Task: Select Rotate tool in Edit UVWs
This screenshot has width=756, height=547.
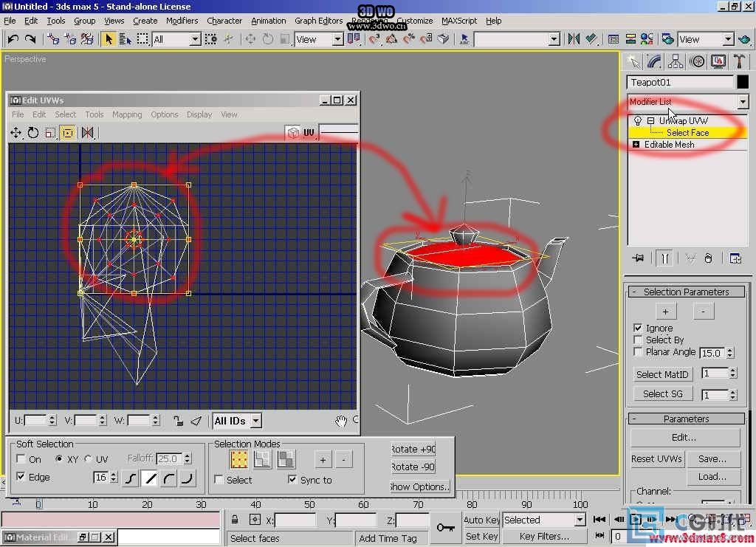Action: pyautogui.click(x=32, y=133)
